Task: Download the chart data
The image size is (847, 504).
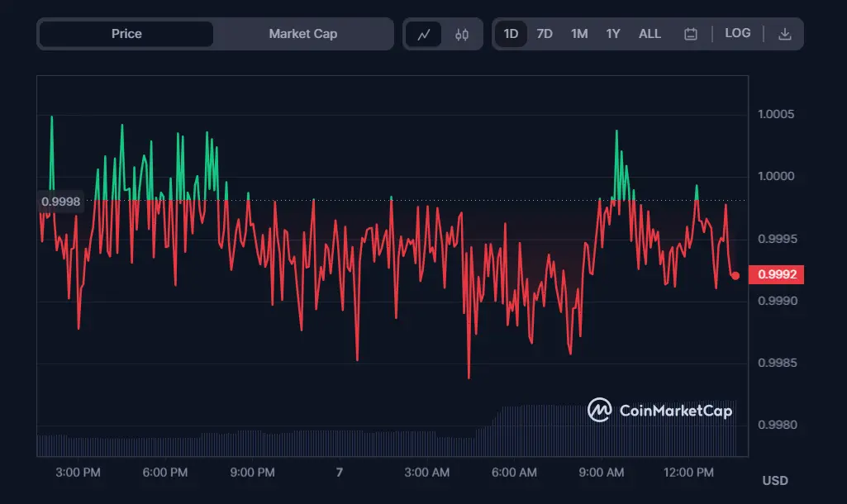Action: (785, 34)
